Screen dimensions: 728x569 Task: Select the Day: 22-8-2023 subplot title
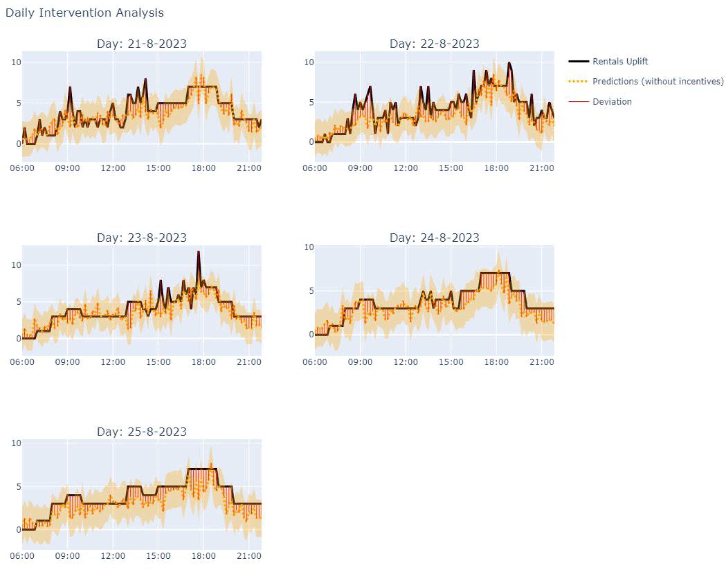(x=434, y=44)
